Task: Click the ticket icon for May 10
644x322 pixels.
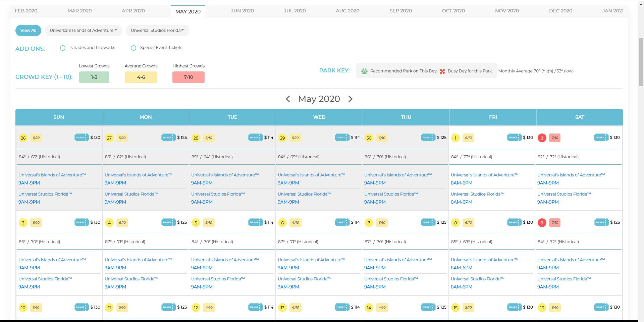Action: [x=82, y=307]
